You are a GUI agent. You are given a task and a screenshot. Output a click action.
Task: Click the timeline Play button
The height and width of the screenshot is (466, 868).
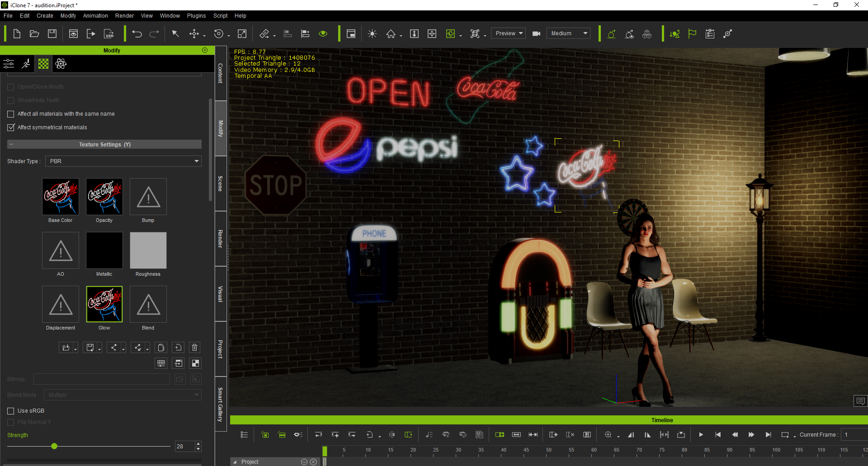pyautogui.click(x=701, y=435)
